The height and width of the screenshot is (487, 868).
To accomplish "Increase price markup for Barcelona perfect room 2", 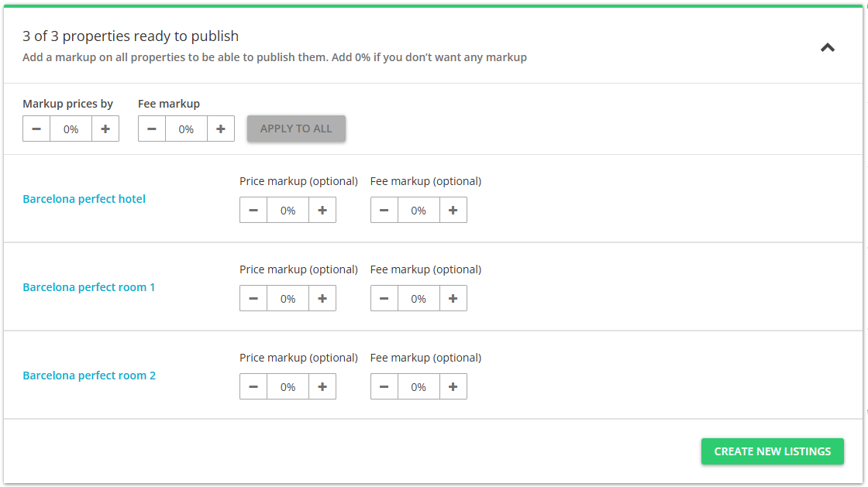I will [x=322, y=387].
